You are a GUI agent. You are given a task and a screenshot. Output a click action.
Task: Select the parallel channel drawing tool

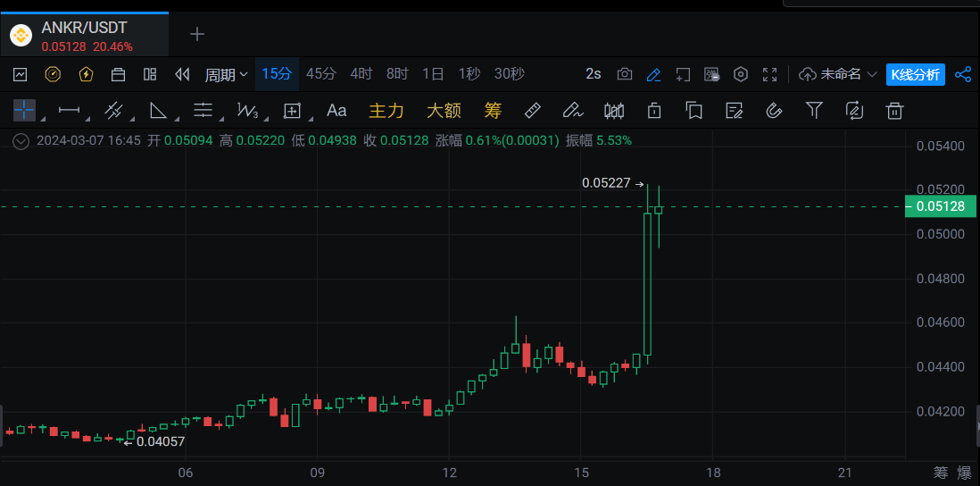pyautogui.click(x=113, y=110)
